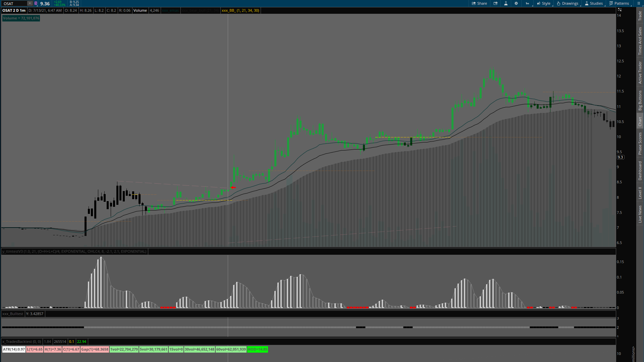Click the purple symbol link icon
Image resolution: width=644 pixels, height=362 pixels.
click(36, 3)
